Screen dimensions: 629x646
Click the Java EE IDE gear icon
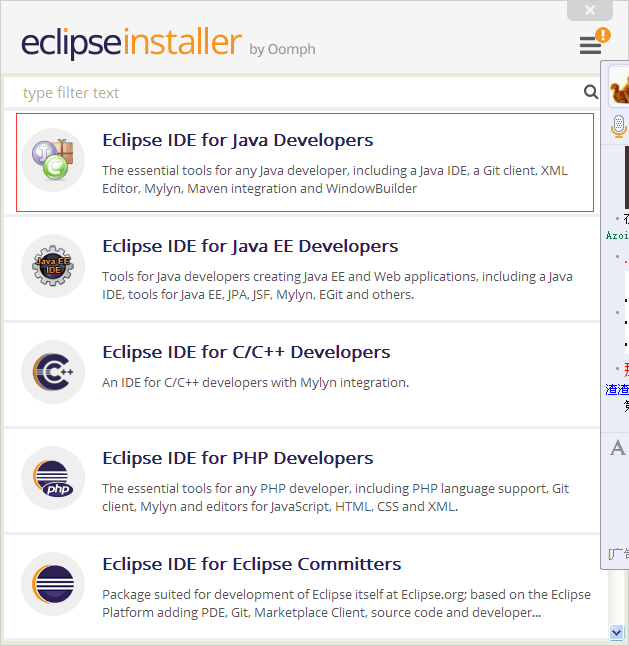click(53, 266)
